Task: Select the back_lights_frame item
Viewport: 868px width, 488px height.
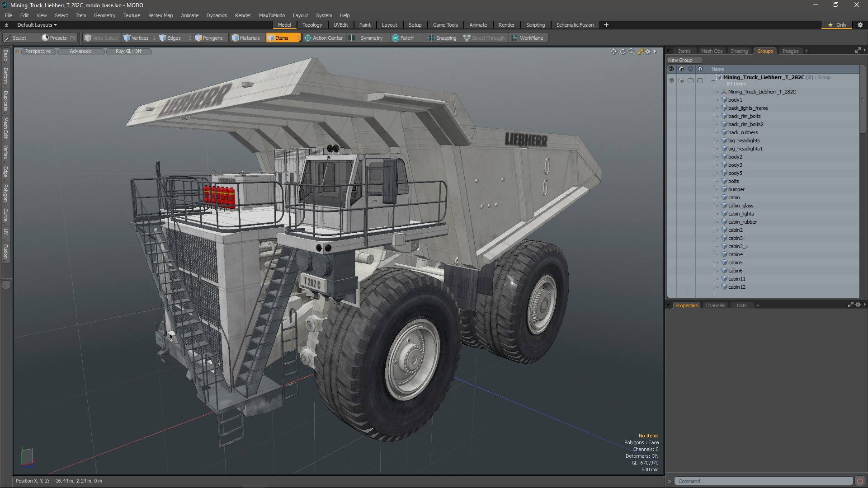Action: click(748, 108)
